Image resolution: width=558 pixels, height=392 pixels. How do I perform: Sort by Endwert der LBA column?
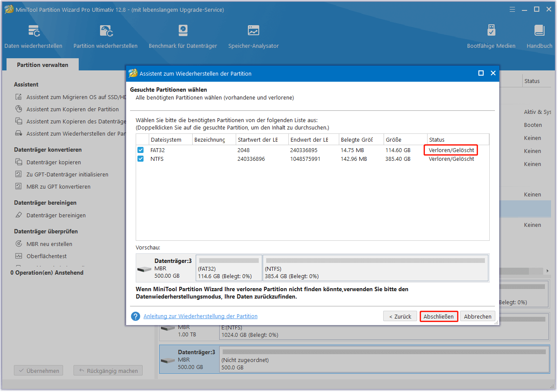[x=313, y=140]
